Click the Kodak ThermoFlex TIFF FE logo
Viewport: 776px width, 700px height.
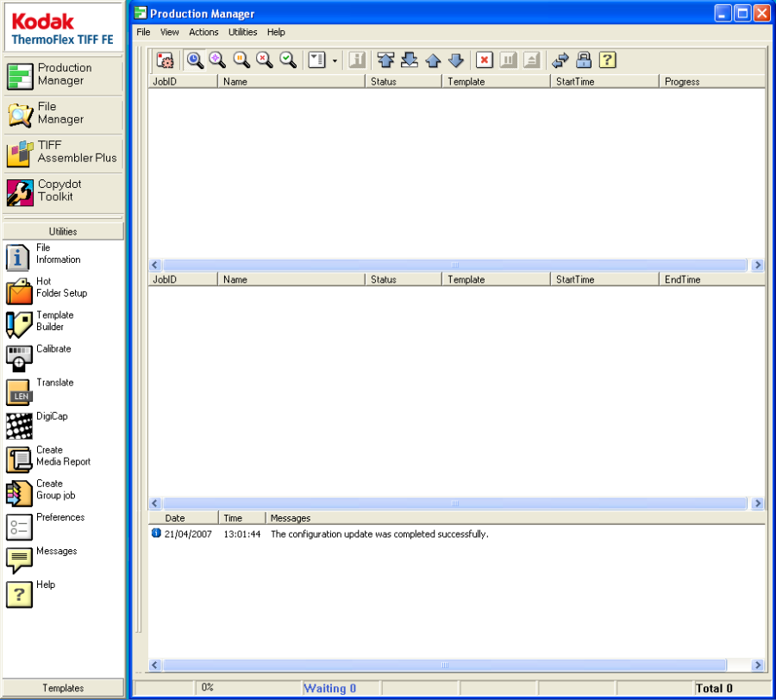[x=63, y=28]
